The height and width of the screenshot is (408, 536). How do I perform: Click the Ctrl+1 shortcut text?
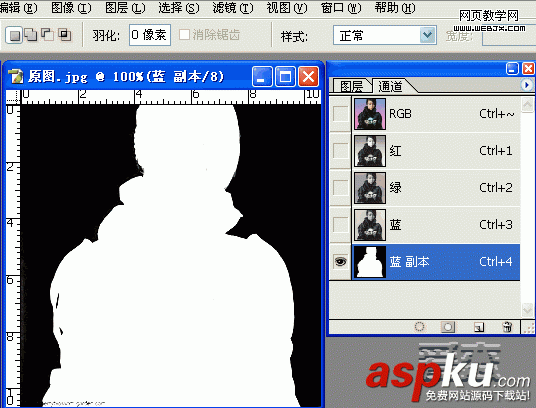(496, 151)
